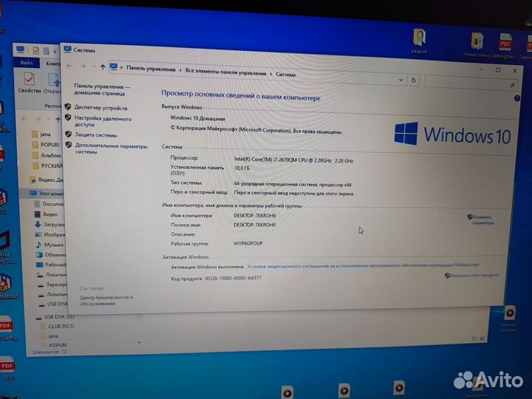Open Device Manager link (Диспетчер устройств)

tap(100, 108)
